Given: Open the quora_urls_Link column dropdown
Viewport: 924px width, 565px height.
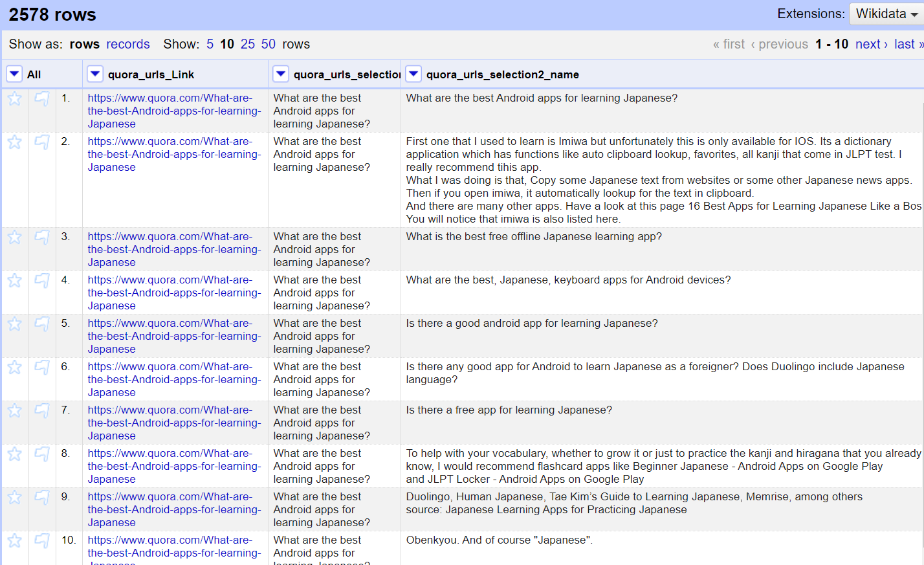Looking at the screenshot, I should (95, 74).
